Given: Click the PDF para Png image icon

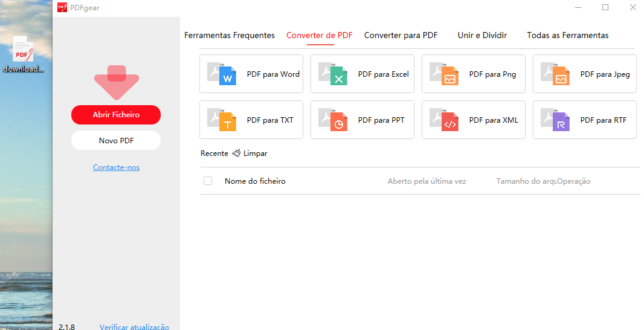Looking at the screenshot, I should pos(445,74).
